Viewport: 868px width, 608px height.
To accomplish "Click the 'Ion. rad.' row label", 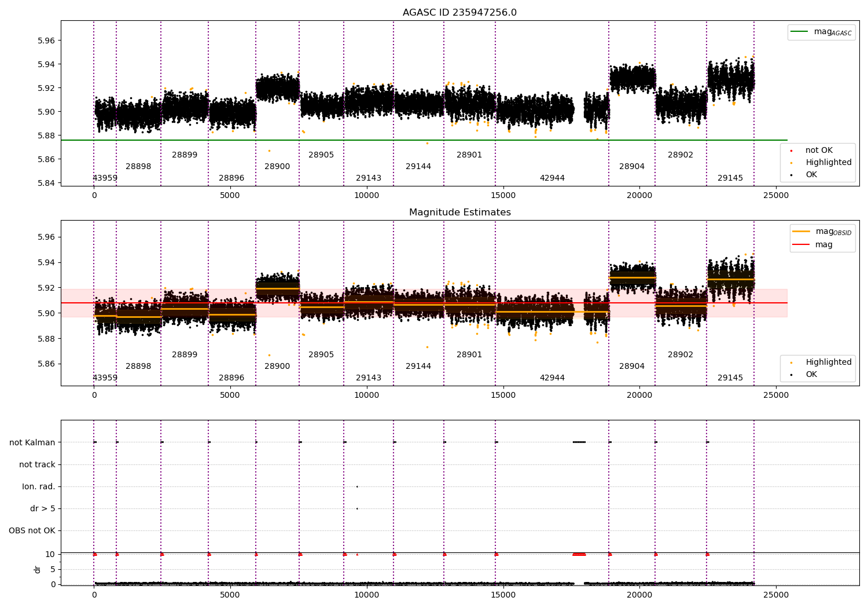I will (x=39, y=486).
